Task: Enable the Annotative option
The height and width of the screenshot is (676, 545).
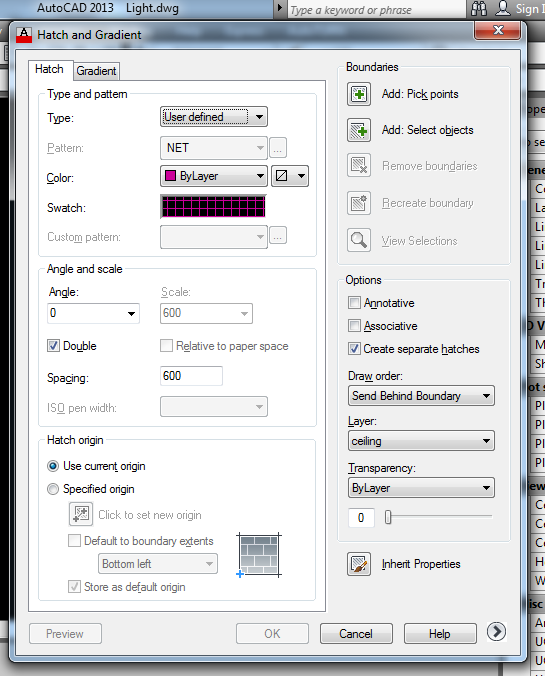Action: [354, 303]
